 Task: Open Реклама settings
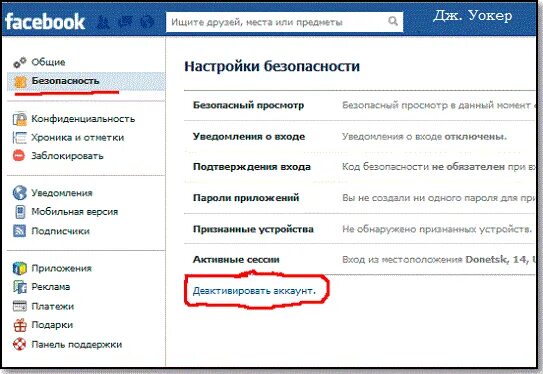[x=51, y=287]
